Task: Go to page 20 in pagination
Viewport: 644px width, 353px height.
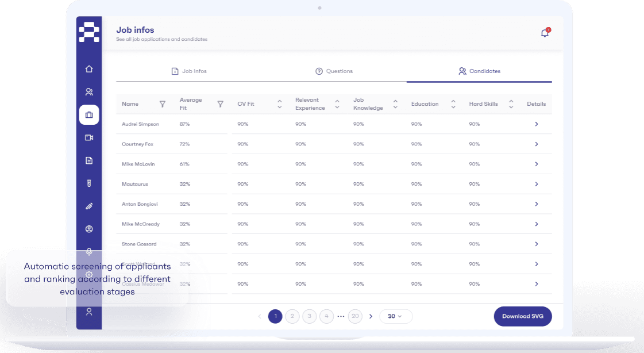Action: (355, 316)
